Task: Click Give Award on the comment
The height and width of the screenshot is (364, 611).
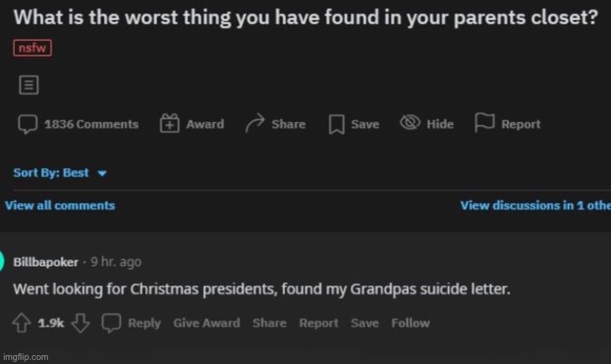Action: [206, 322]
